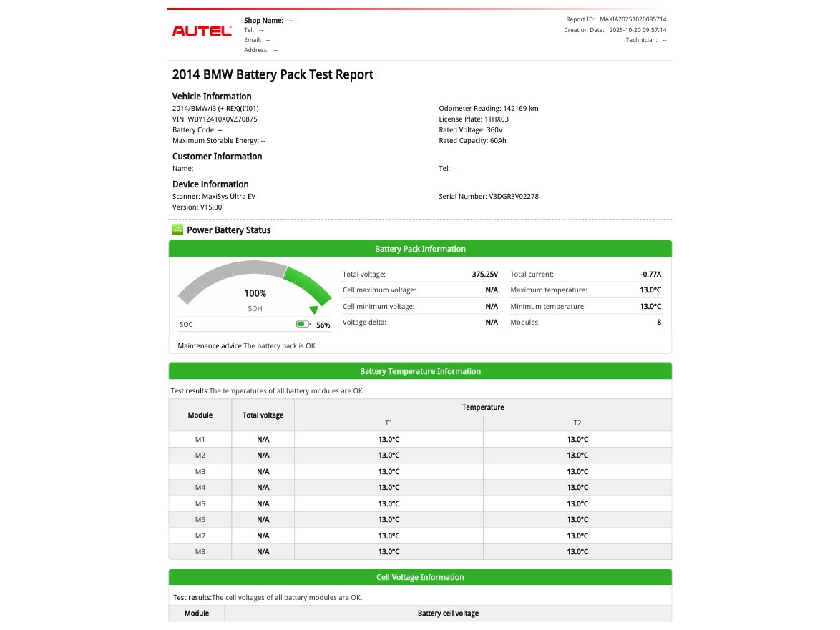Select the Battery Pack Information header bar
840x630 pixels.
click(420, 249)
